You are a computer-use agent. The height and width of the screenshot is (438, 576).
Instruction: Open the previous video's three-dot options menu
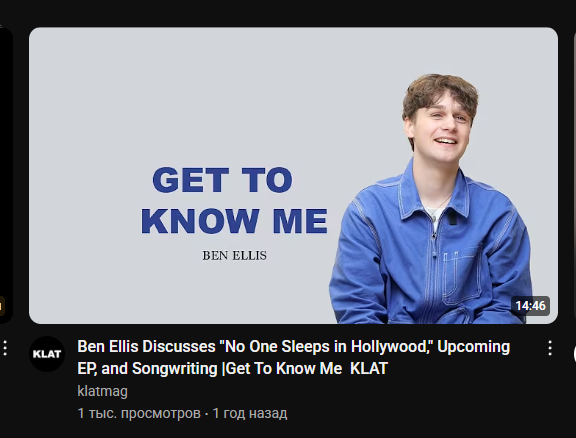5,348
